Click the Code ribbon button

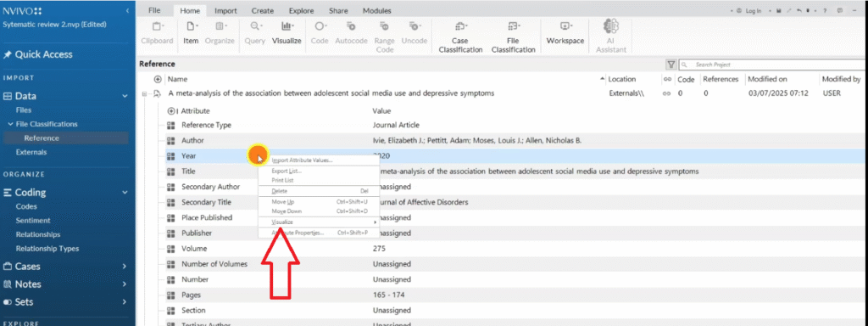[320, 33]
